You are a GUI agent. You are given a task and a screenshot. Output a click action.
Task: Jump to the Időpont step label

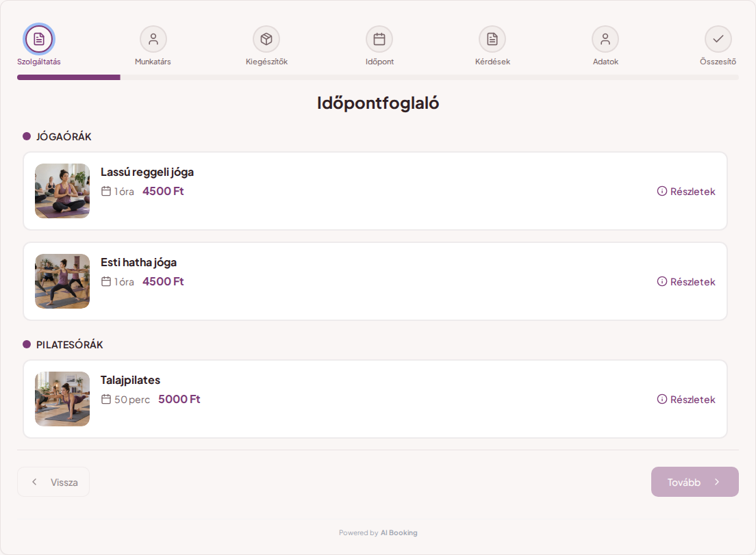tap(379, 62)
